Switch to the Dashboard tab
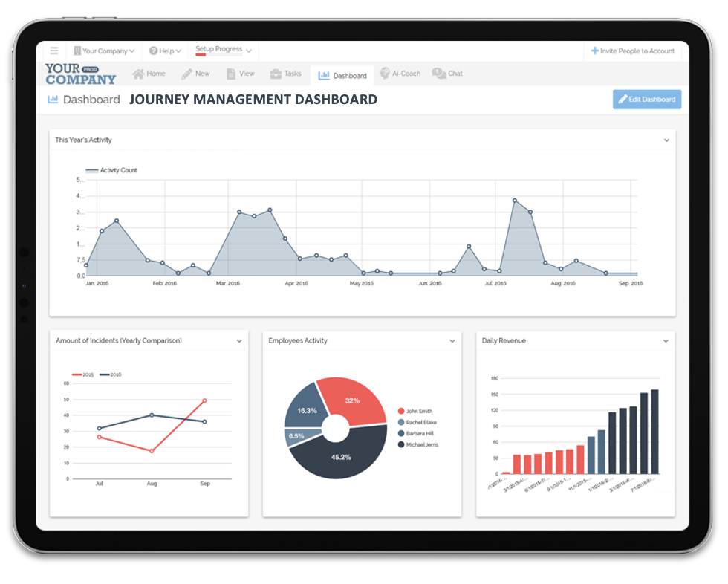 pyautogui.click(x=342, y=75)
